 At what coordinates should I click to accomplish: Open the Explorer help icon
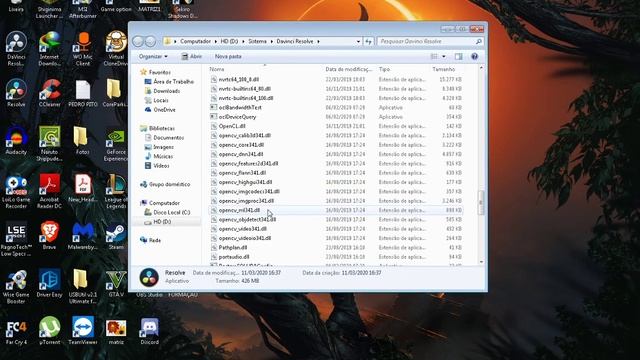(x=474, y=56)
